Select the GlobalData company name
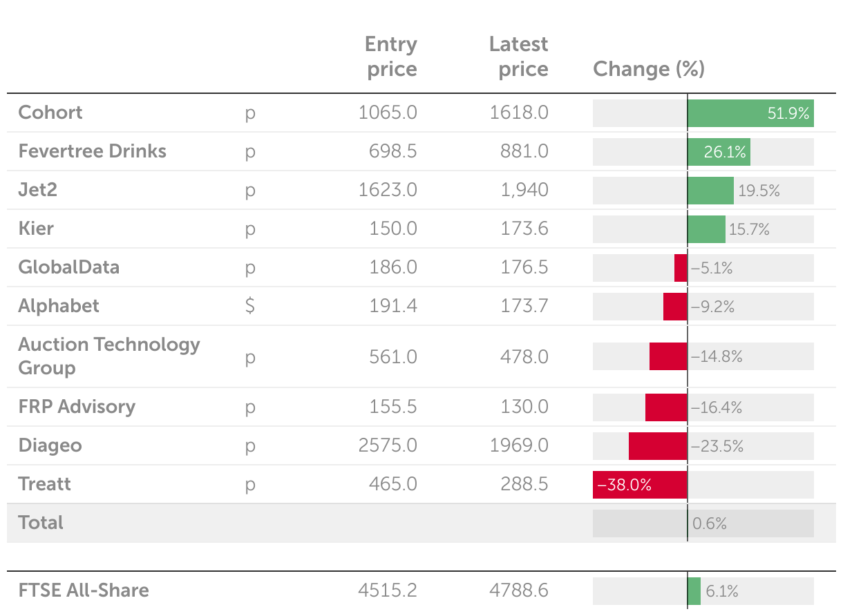 click(69, 267)
